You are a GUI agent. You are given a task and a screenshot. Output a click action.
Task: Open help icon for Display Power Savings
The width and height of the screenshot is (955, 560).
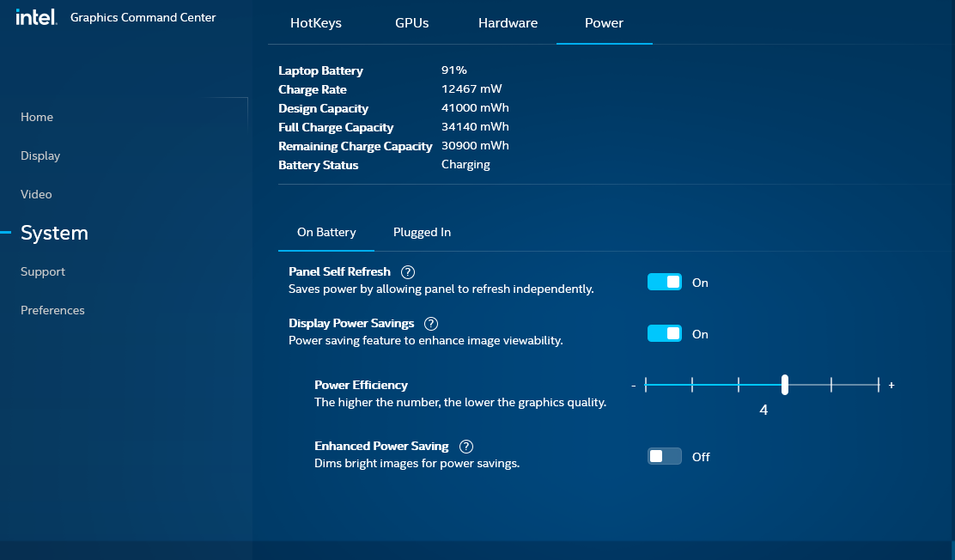[x=431, y=324]
